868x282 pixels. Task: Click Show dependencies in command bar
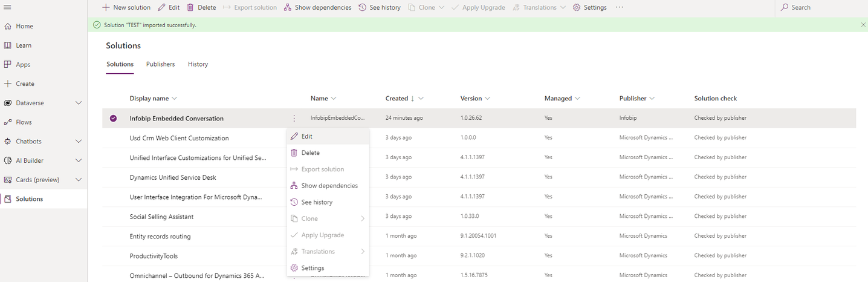tap(317, 7)
